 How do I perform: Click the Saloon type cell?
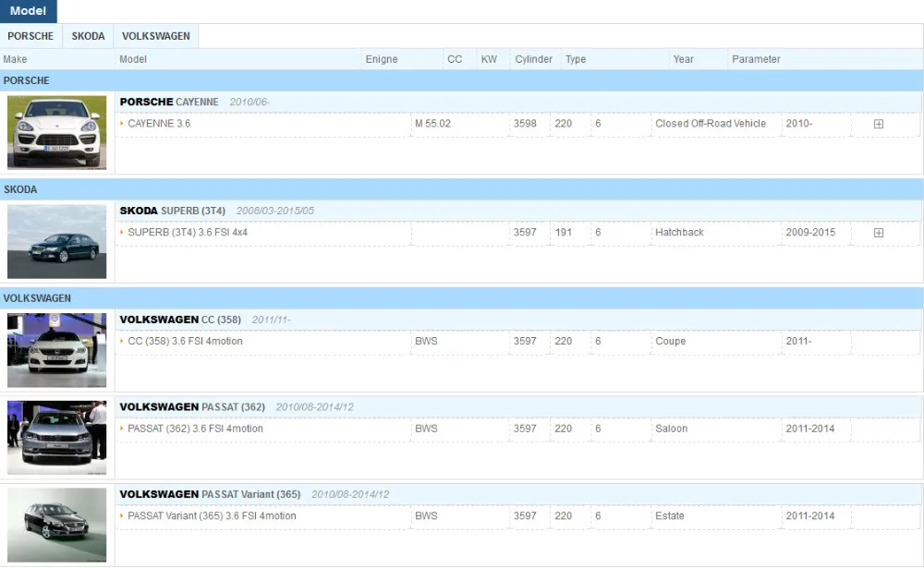(671, 429)
